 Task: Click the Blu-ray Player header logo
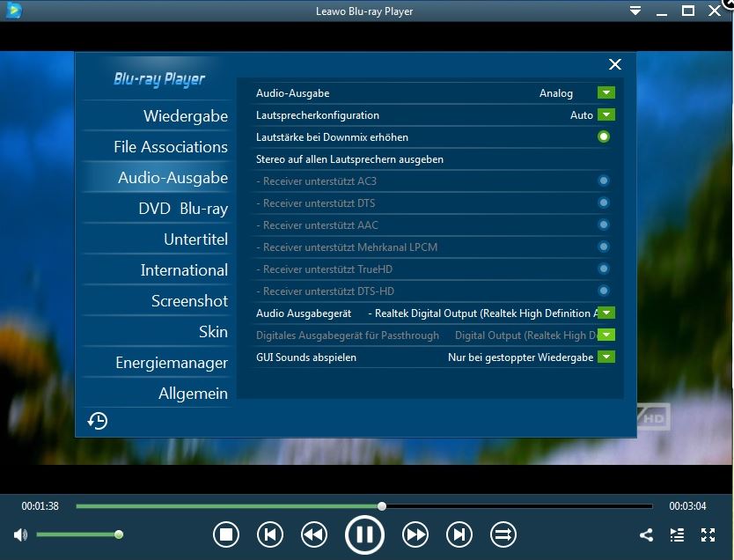pos(159,78)
